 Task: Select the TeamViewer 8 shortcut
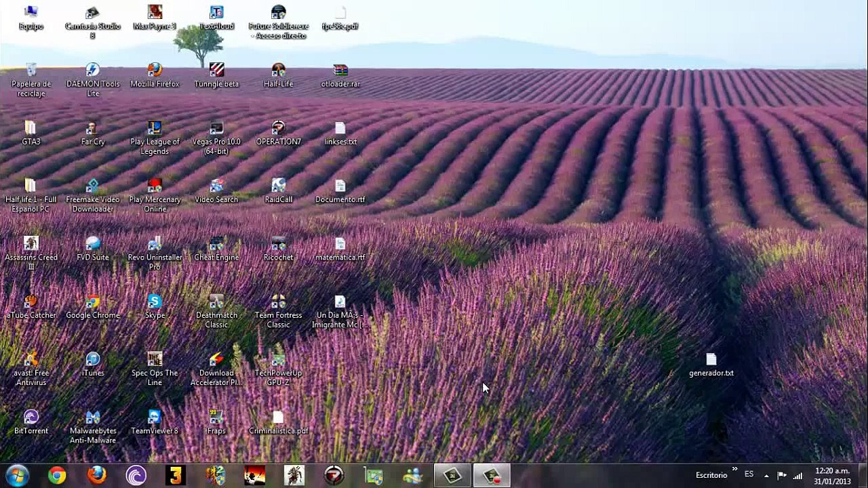pos(155,422)
